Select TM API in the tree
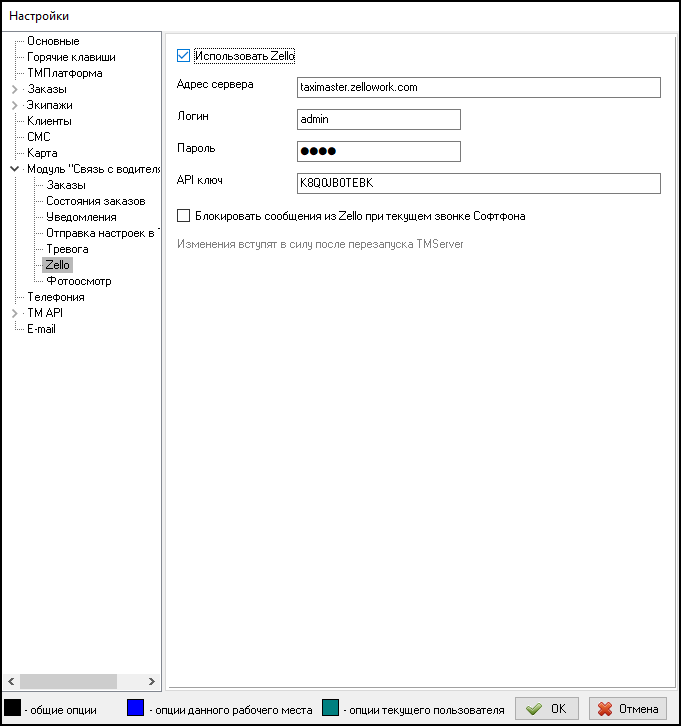 tap(45, 313)
